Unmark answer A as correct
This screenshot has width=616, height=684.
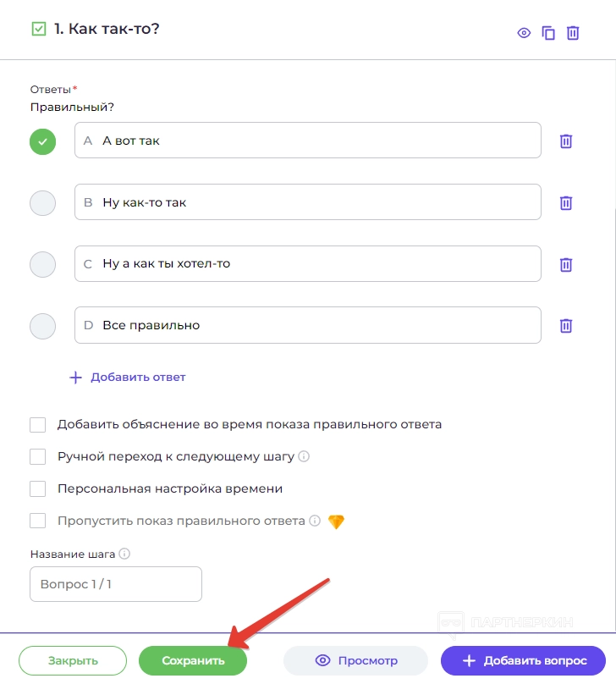tap(42, 141)
